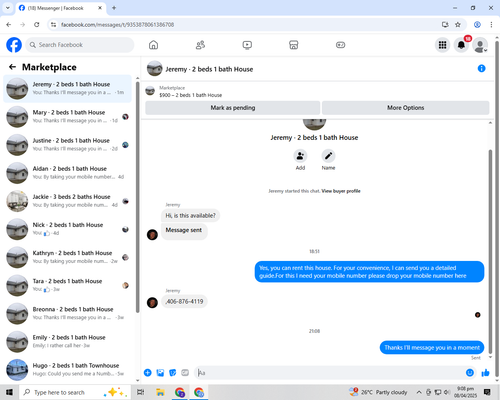Open Nick - 2 beds 1 bath House chat
Viewport: 500px width, 400px height.
[67, 229]
